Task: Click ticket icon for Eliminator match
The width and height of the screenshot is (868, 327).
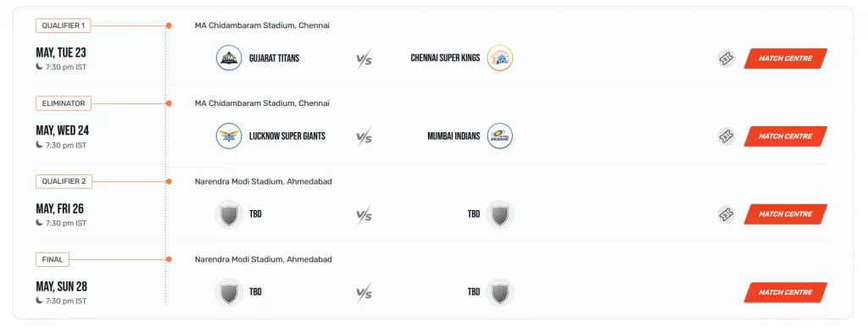Action: tap(726, 136)
